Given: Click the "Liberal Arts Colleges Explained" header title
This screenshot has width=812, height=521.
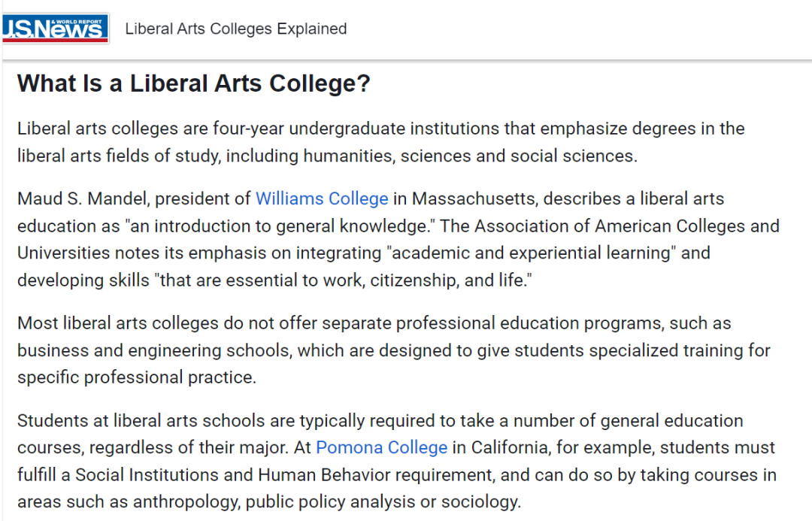Looking at the screenshot, I should coord(236,29).
